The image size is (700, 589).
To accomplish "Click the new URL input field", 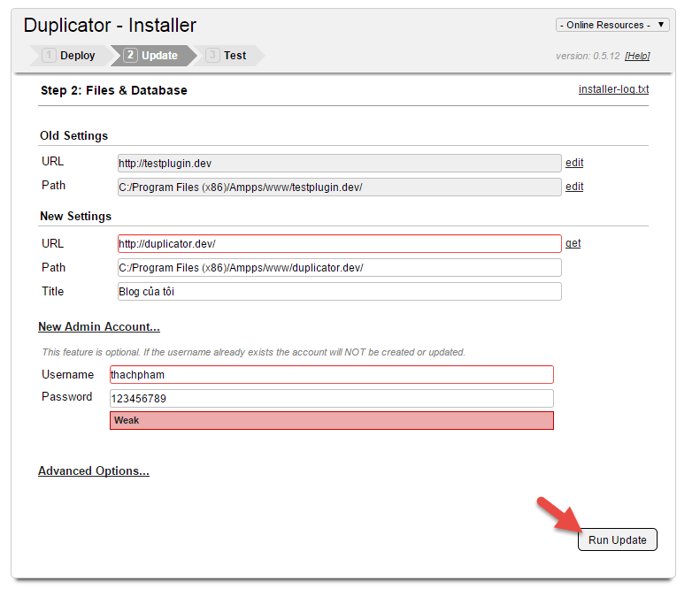I will (x=339, y=243).
